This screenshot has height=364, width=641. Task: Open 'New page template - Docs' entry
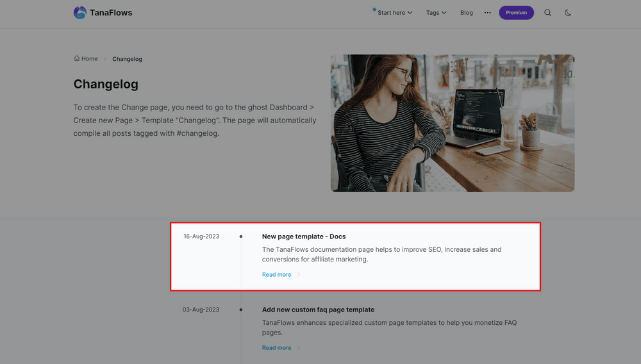coord(304,236)
